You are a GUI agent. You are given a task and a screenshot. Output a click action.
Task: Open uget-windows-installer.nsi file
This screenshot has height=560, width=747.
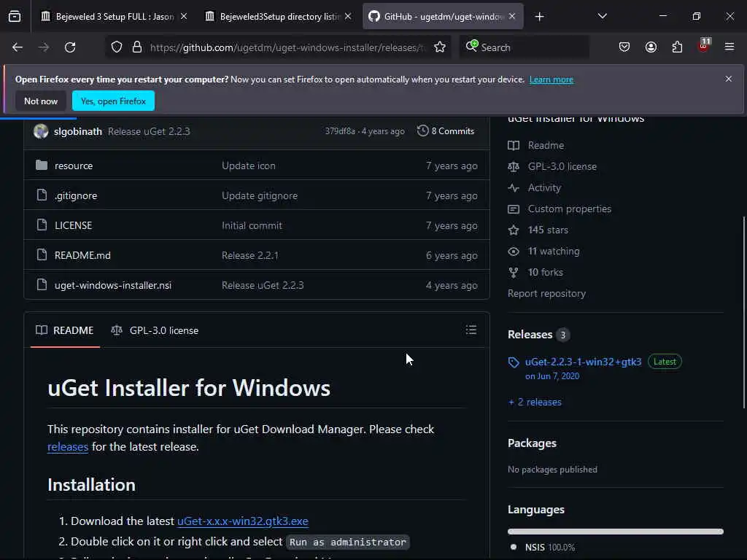pyautogui.click(x=113, y=285)
